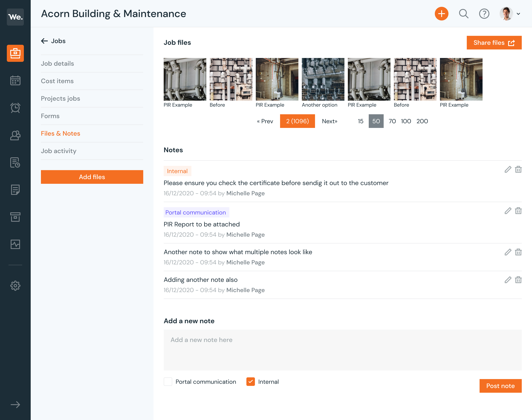Click the people/contacts icon in sidebar
This screenshot has height=420, width=532.
pos(15,135)
